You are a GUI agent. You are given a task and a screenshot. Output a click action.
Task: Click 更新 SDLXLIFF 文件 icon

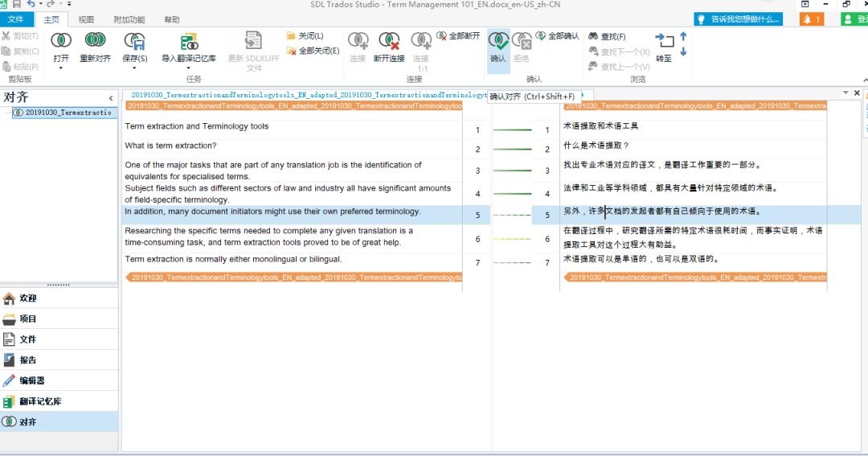(253, 40)
